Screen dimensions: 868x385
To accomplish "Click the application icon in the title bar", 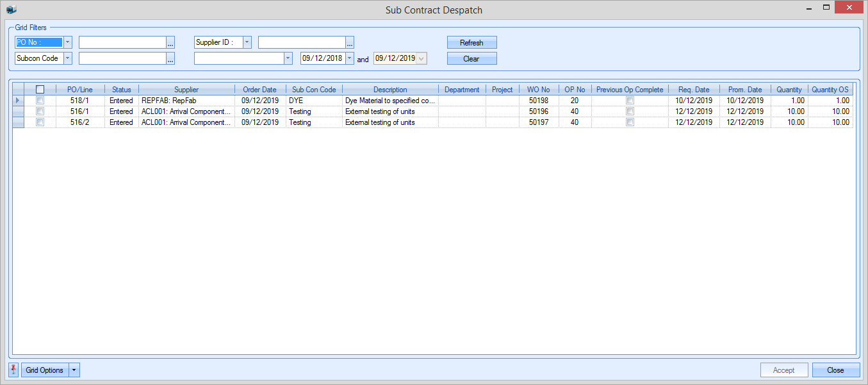I will click(12, 10).
